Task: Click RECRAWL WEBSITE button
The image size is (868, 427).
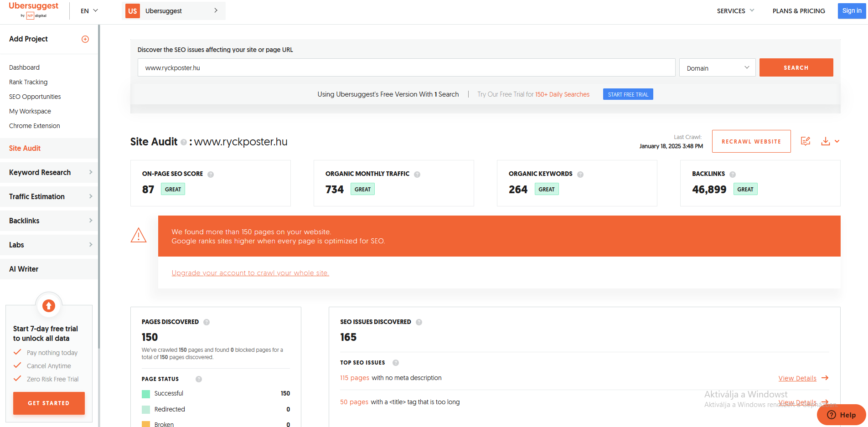Action: coord(751,141)
